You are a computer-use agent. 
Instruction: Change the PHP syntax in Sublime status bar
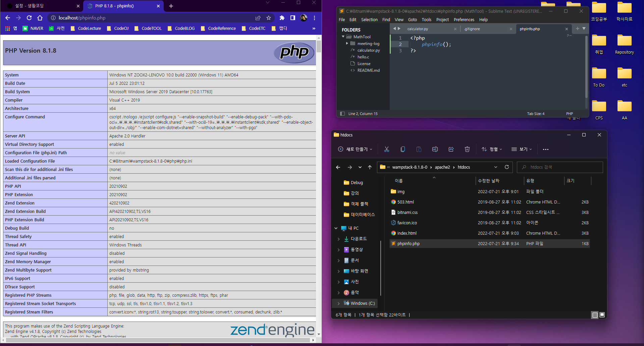click(x=569, y=114)
